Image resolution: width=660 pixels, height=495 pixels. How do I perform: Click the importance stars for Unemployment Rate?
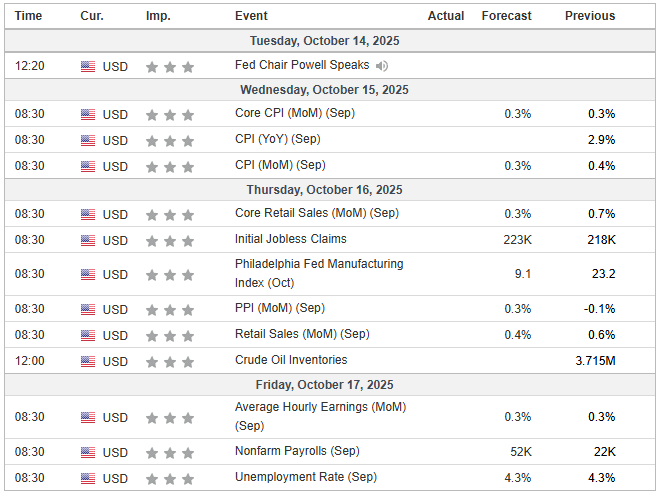[170, 478]
